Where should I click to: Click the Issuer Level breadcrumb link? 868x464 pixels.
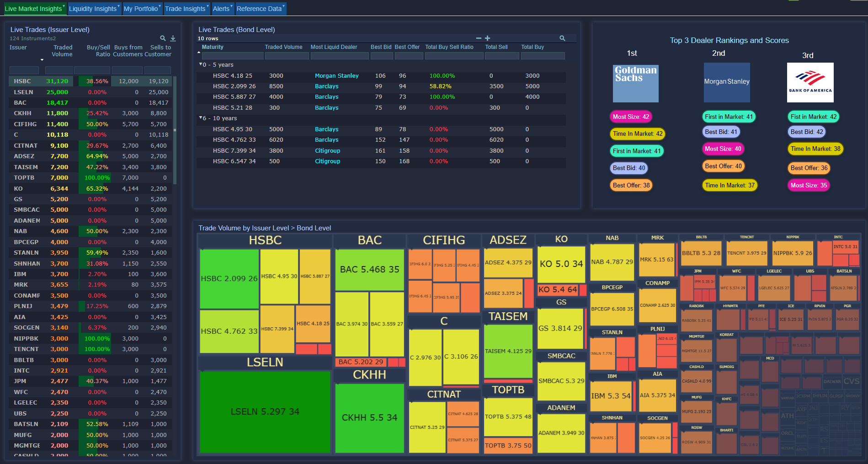[270, 228]
